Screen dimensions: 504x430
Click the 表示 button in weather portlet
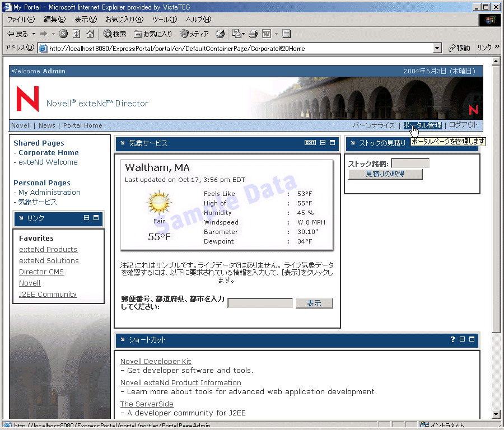314,303
